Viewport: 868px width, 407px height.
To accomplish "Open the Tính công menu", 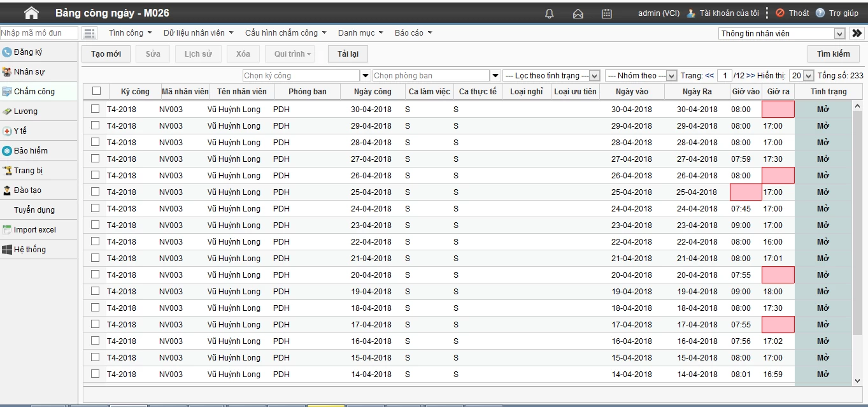I will tap(130, 33).
